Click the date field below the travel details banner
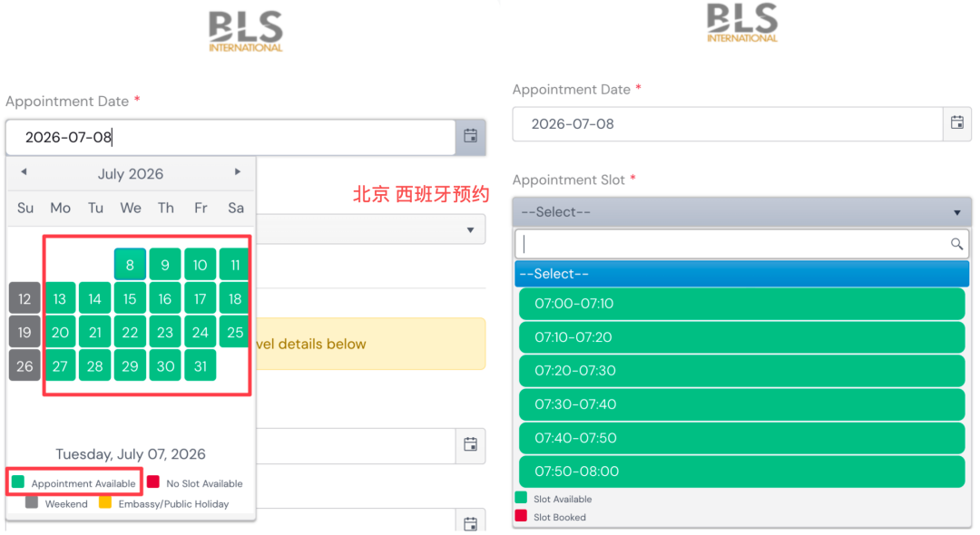 click(357, 446)
